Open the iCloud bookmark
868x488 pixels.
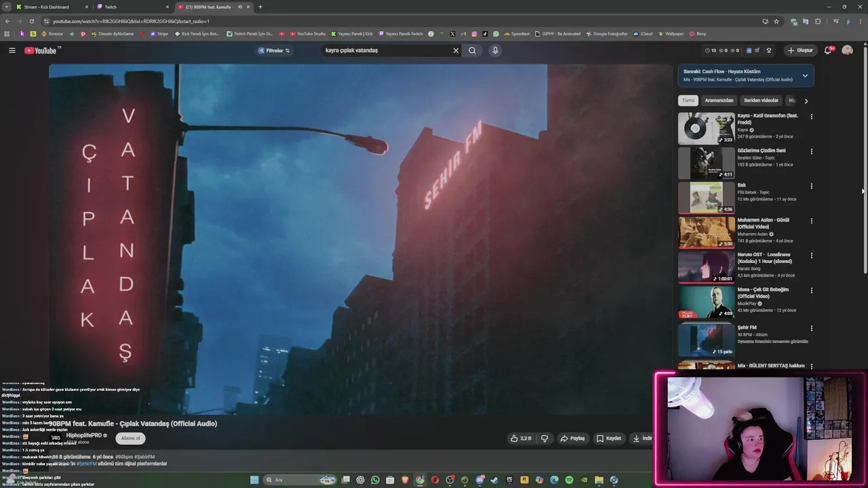tap(643, 34)
